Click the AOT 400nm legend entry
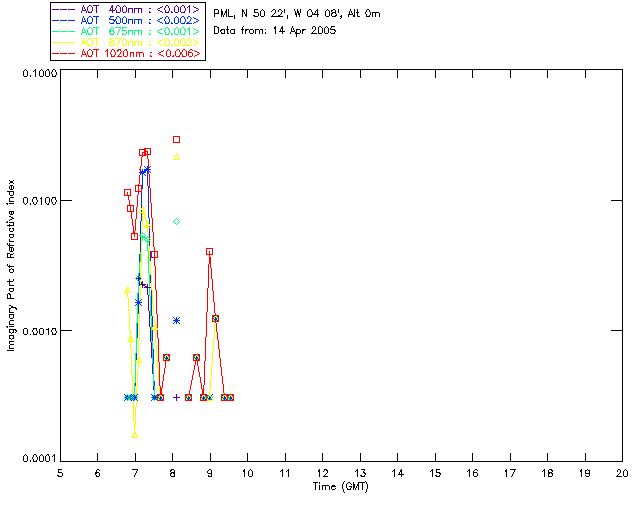The height and width of the screenshot is (512, 640). (127, 9)
